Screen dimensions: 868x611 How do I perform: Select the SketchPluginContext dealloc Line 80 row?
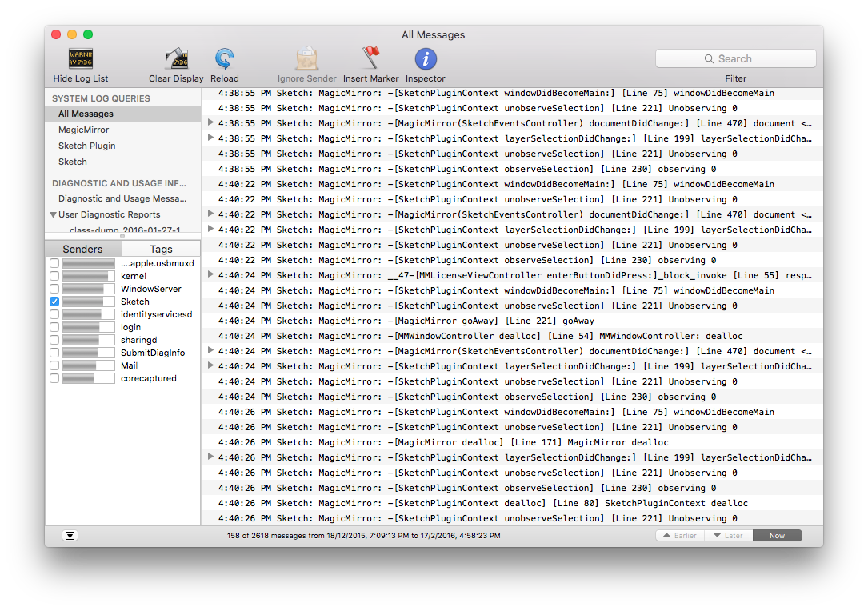pyautogui.click(x=512, y=503)
